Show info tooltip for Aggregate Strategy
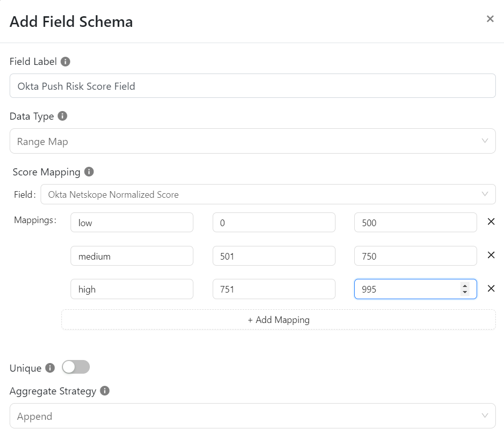Viewport: 504px width, 433px height. 105,390
